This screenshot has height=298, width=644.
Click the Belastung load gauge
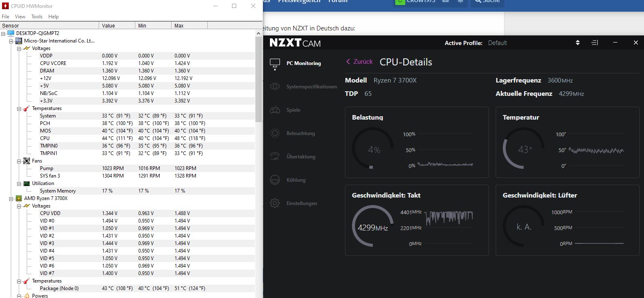(373, 148)
